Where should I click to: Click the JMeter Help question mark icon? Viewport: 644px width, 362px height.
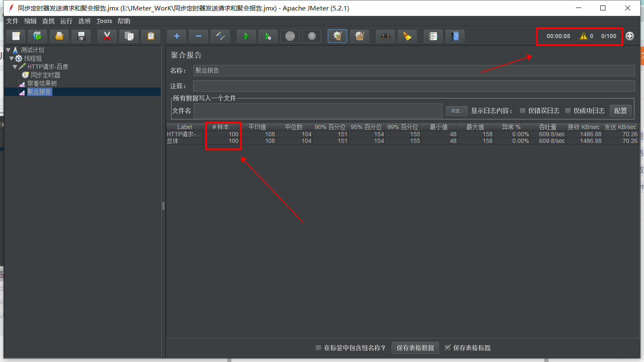point(455,36)
